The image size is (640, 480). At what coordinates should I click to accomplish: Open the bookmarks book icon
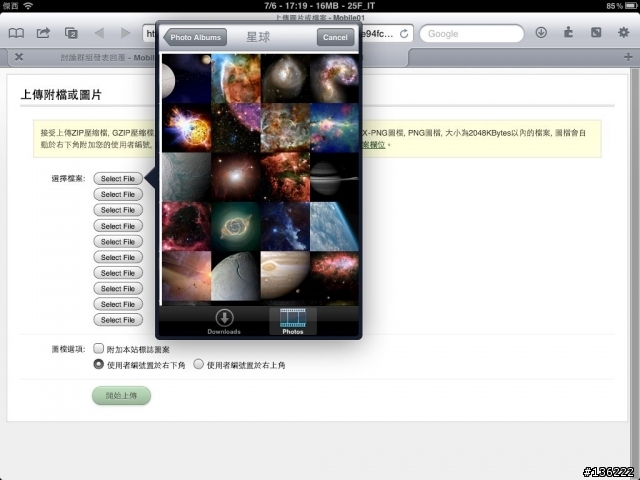(16, 33)
